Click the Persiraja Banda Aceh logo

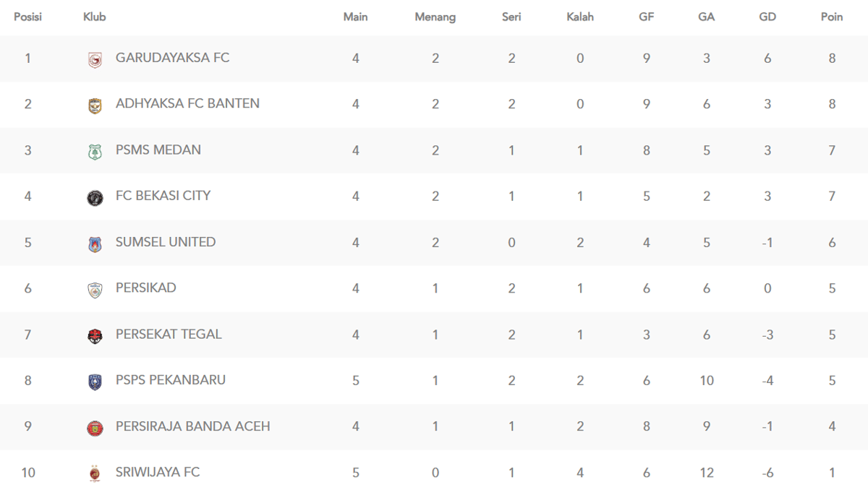pos(95,428)
